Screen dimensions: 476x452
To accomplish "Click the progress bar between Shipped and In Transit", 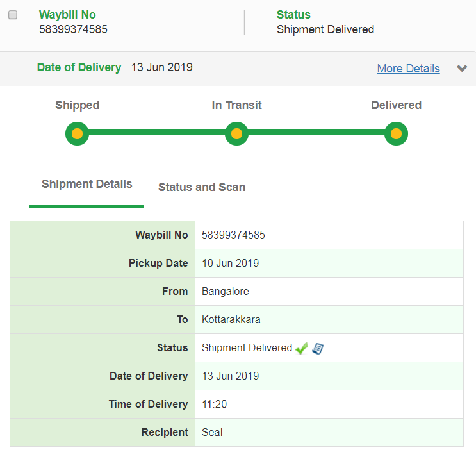I will (x=157, y=134).
